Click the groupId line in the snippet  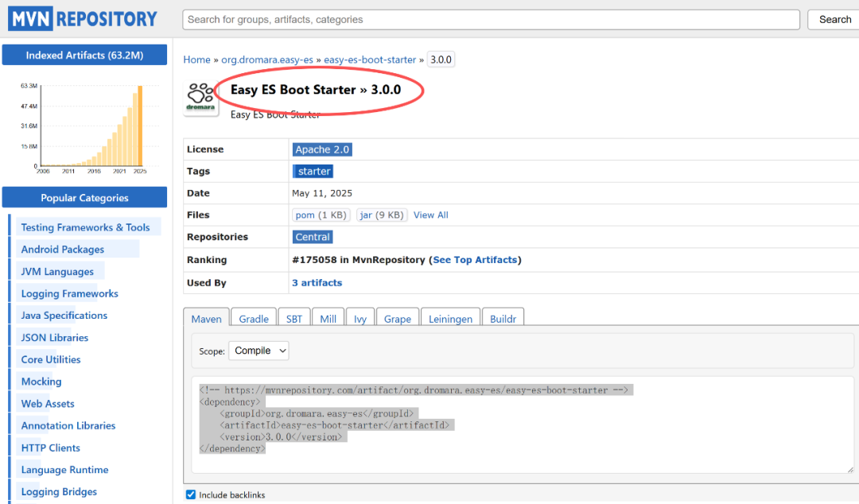point(317,413)
